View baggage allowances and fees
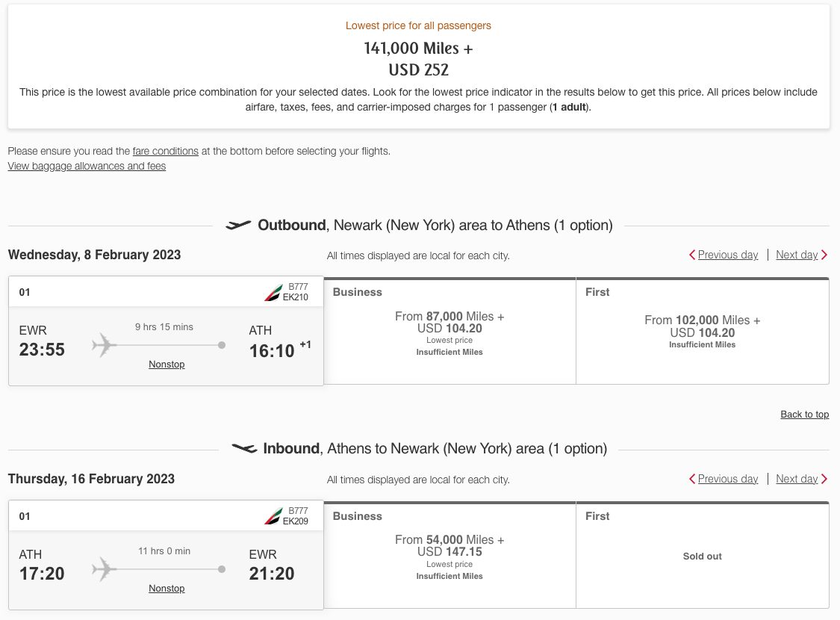The width and height of the screenshot is (840, 620). (x=86, y=166)
